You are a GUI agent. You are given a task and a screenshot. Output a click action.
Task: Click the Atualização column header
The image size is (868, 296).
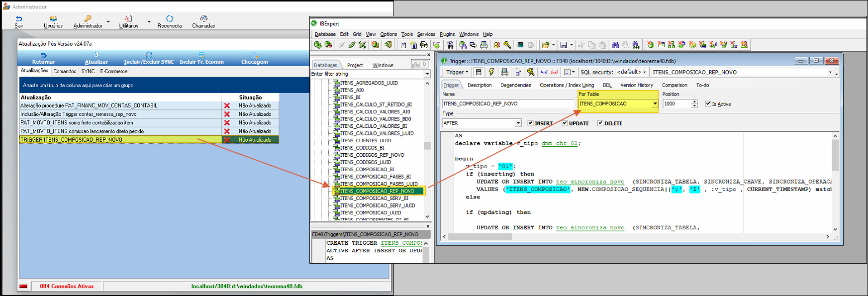pyautogui.click(x=121, y=98)
